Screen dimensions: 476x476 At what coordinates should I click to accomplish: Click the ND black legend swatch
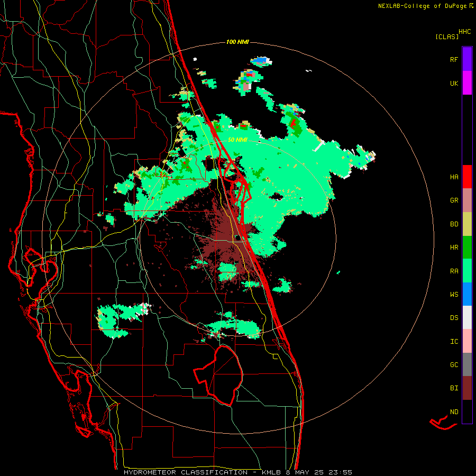[x=467, y=411]
